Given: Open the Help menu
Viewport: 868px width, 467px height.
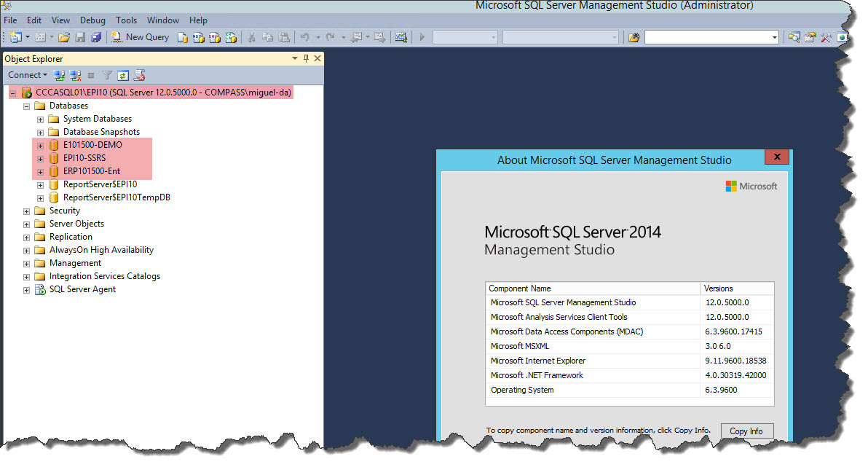Looking at the screenshot, I should pyautogui.click(x=198, y=20).
